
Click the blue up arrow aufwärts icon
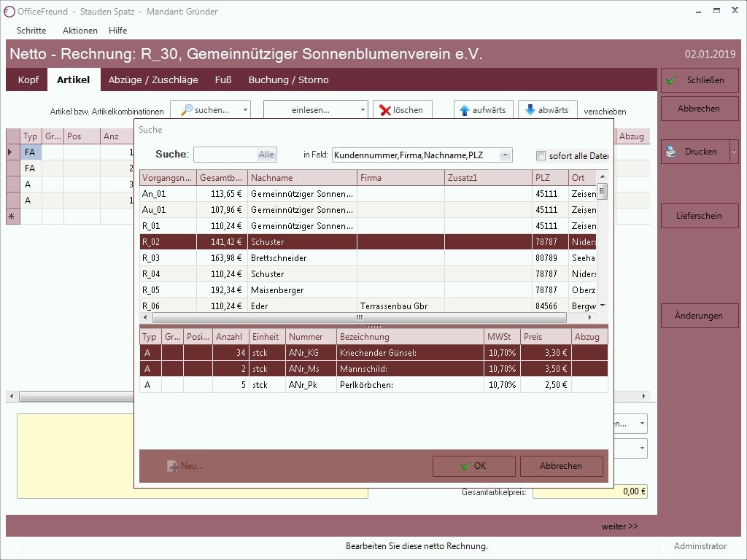click(465, 111)
